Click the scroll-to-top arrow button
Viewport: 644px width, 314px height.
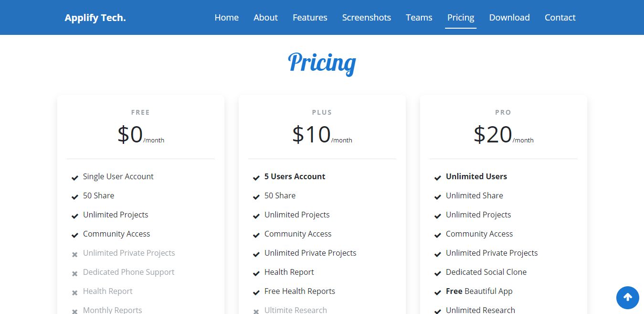point(627,297)
